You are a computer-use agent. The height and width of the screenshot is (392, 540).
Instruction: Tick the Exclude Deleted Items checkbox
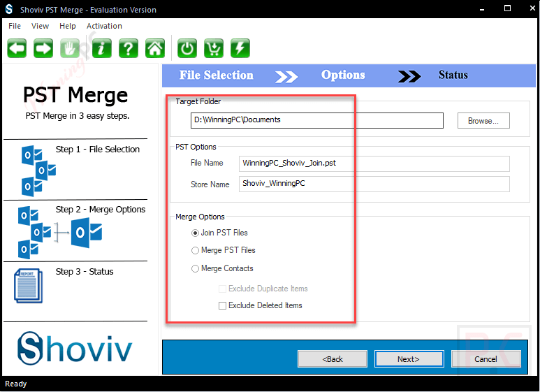pos(222,305)
